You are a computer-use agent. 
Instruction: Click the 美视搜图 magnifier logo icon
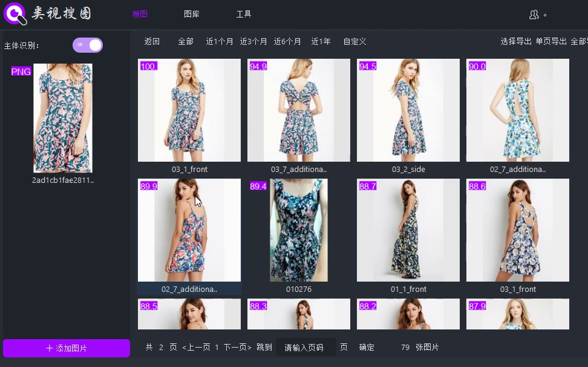click(x=15, y=13)
